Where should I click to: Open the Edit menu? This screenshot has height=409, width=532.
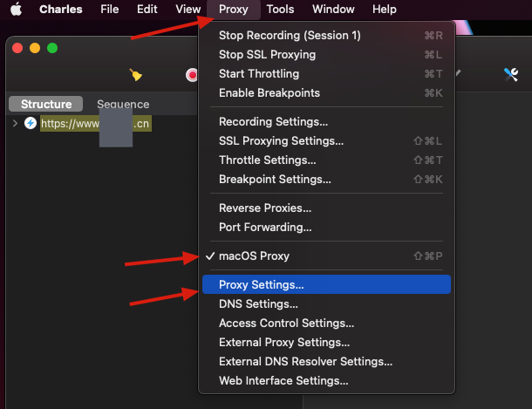[147, 9]
